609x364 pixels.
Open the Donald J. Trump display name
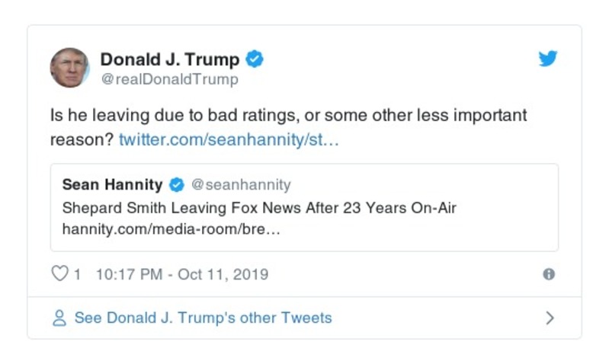point(170,59)
